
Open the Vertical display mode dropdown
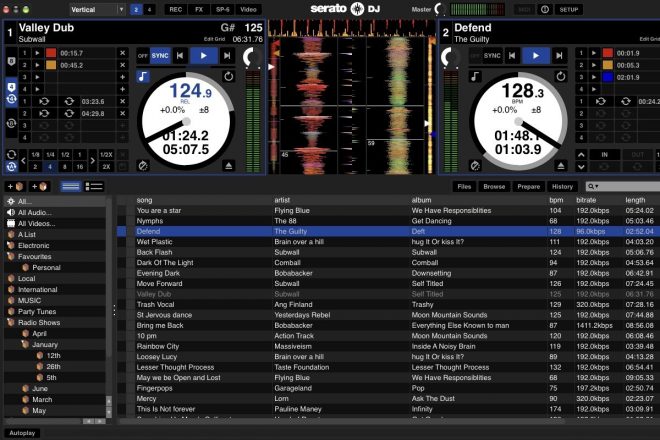(x=97, y=9)
